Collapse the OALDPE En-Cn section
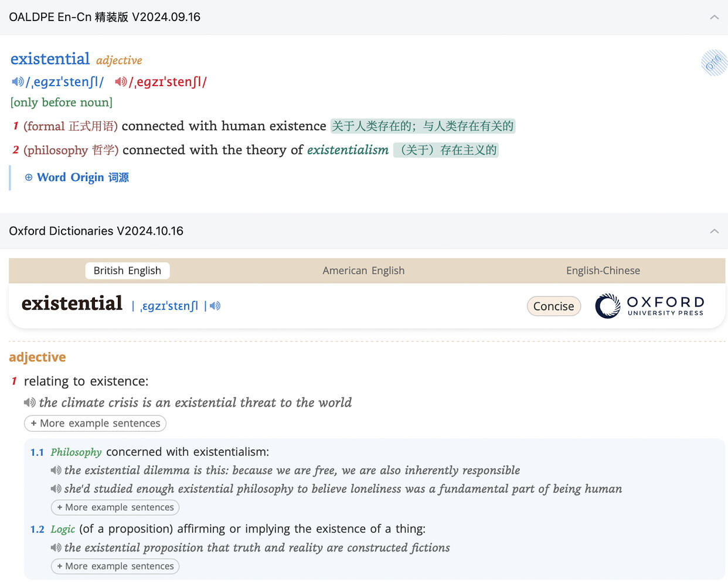The image size is (728, 586). 715,17
